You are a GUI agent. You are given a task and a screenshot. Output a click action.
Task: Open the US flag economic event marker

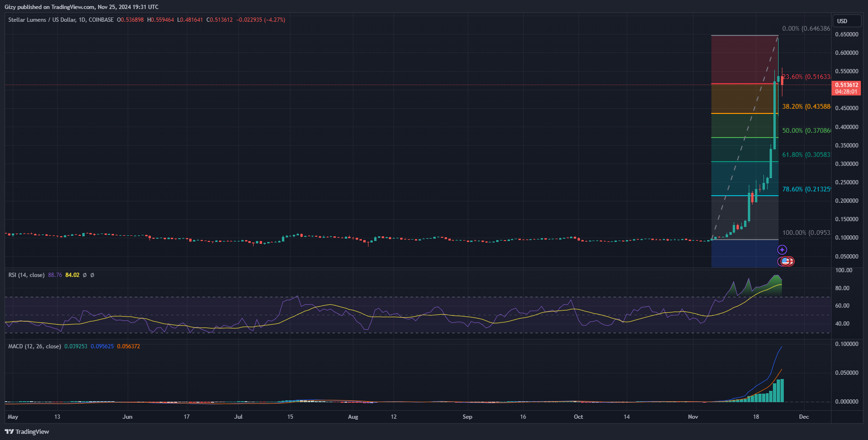point(786,261)
